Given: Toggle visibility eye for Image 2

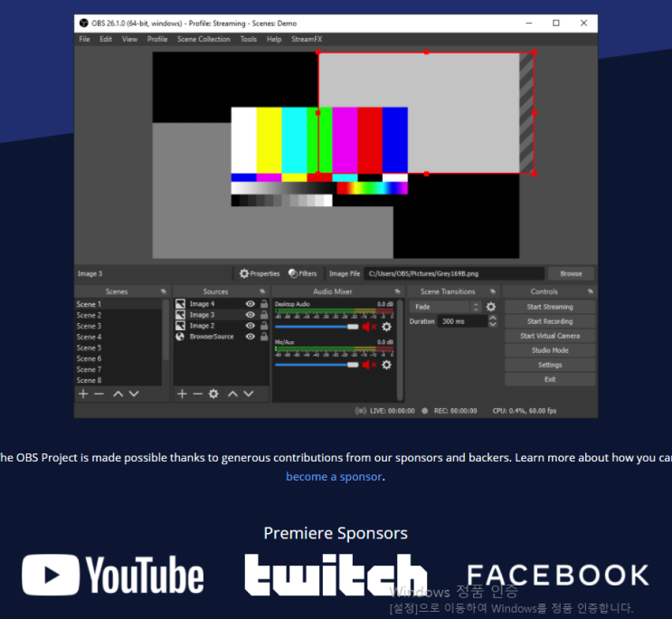Looking at the screenshot, I should tap(251, 326).
